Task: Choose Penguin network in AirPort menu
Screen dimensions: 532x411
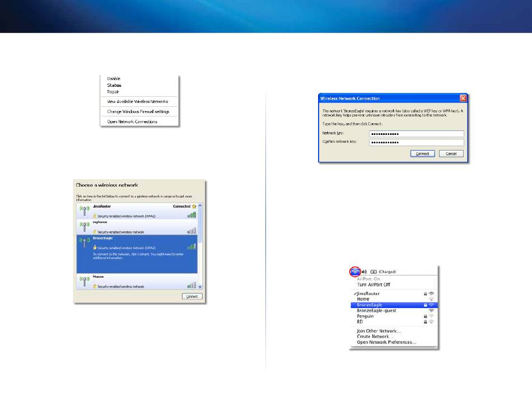Action: [394, 316]
